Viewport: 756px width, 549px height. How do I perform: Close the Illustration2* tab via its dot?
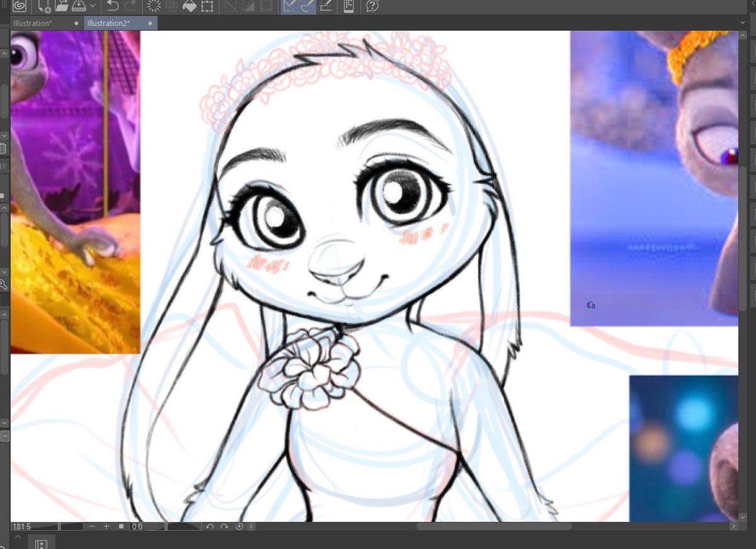point(150,23)
